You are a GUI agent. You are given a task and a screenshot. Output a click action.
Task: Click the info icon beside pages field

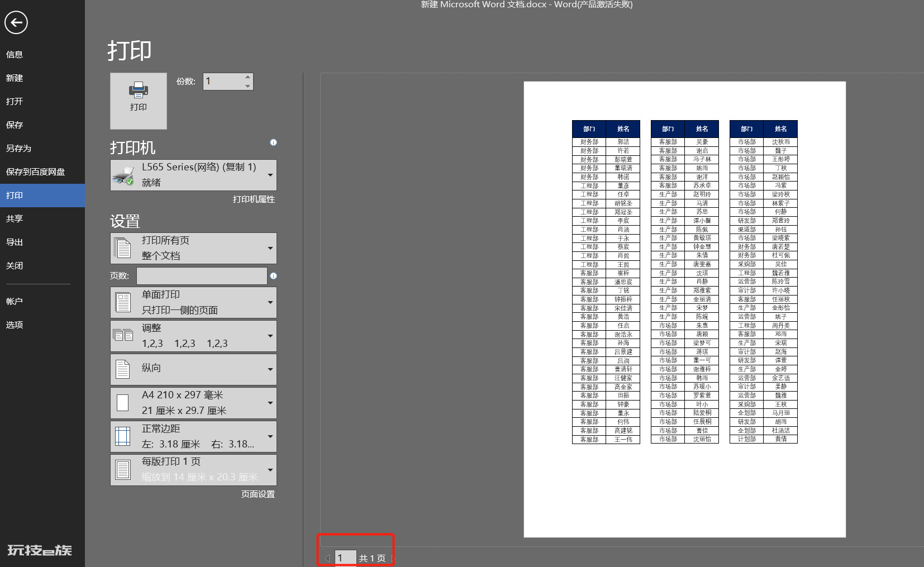pos(273,276)
